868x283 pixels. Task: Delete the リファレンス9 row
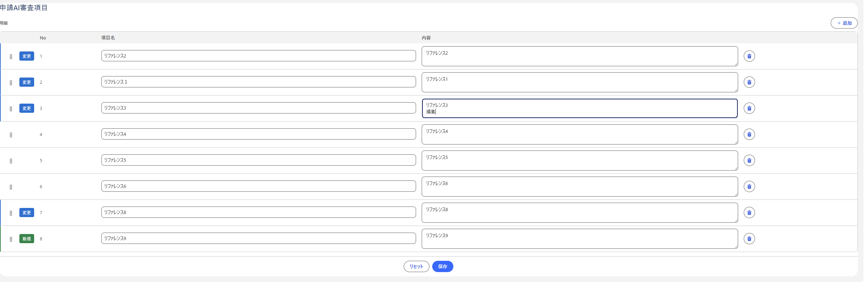pos(749,239)
